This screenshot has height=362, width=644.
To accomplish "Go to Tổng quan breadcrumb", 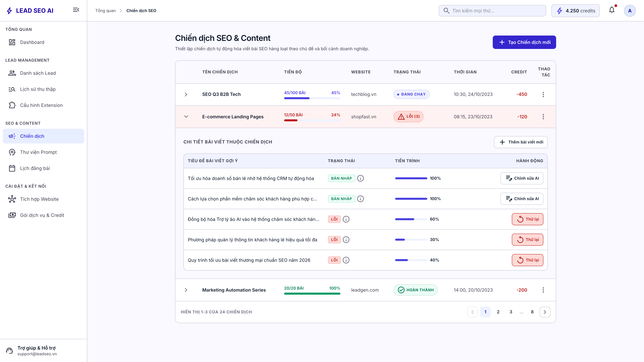I will (105, 11).
